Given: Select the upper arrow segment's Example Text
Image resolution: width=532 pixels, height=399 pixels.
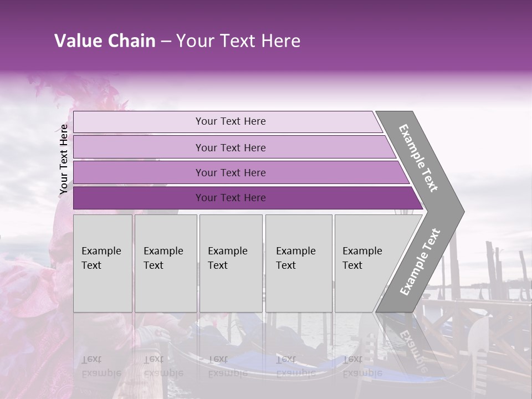Looking at the screenshot, I should point(419,158).
